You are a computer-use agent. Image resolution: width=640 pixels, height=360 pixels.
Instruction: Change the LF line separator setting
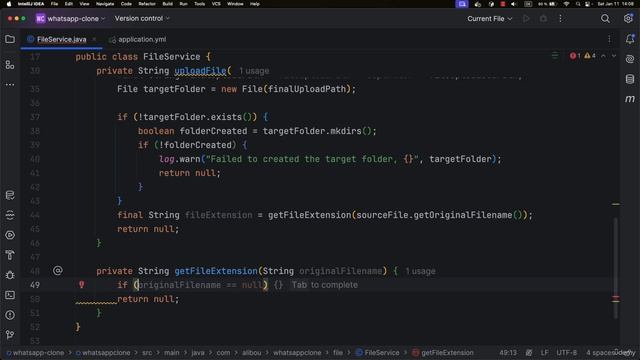point(544,353)
